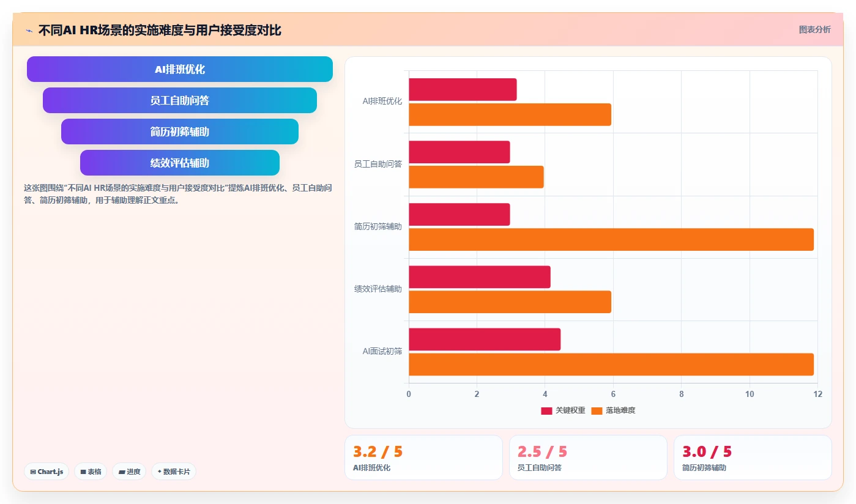This screenshot has width=856, height=504.
Task: Click the orange bar for 简历初筛辅助
Action: pyautogui.click(x=611, y=239)
